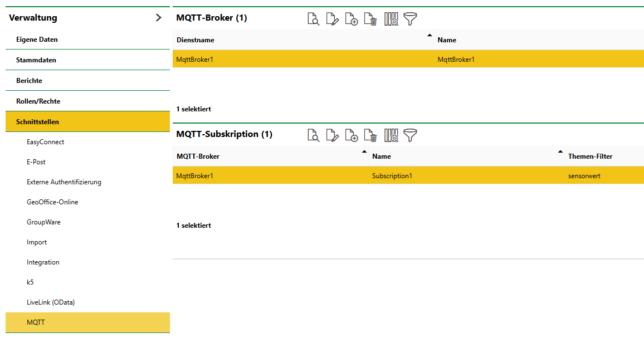Select E-Post under Schnittstellen
Viewport: 644px width, 338px height.
87,162
